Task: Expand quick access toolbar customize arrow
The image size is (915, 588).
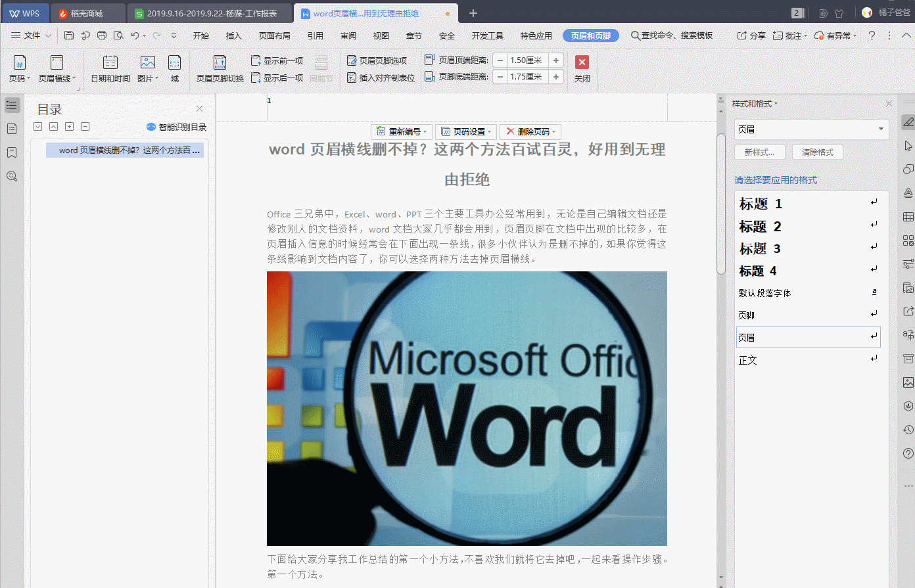Action: point(174,35)
